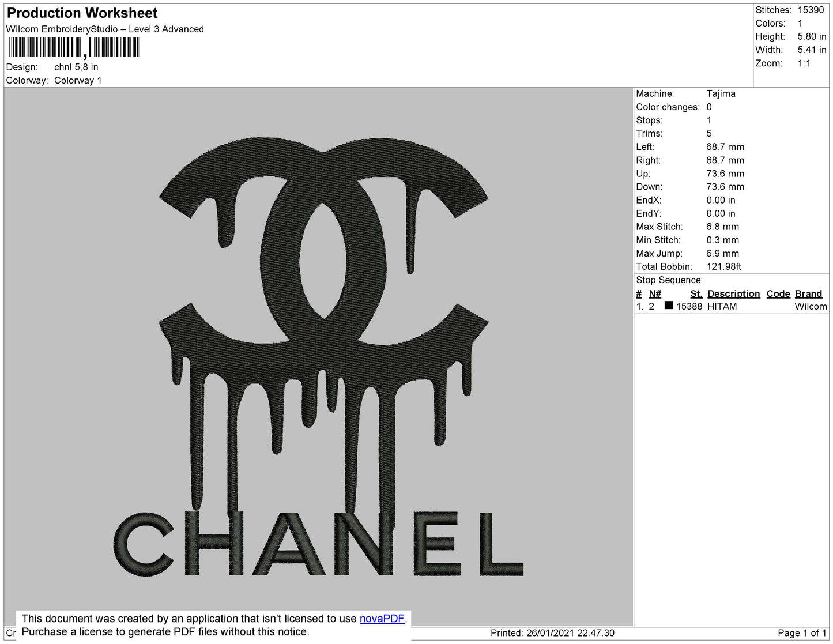Image resolution: width=833 pixels, height=644 pixels.
Task: Click the Description column header
Action: 734,293
